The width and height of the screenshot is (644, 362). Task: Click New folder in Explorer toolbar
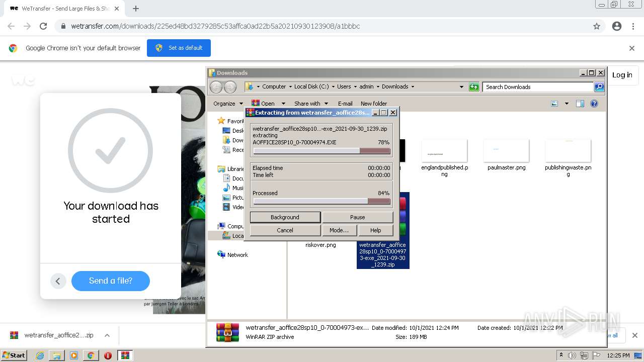click(x=374, y=104)
